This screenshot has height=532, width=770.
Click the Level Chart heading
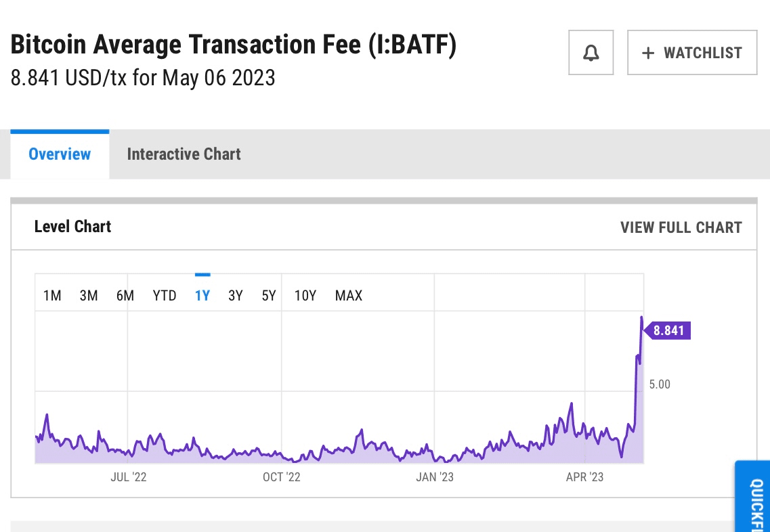tap(72, 226)
